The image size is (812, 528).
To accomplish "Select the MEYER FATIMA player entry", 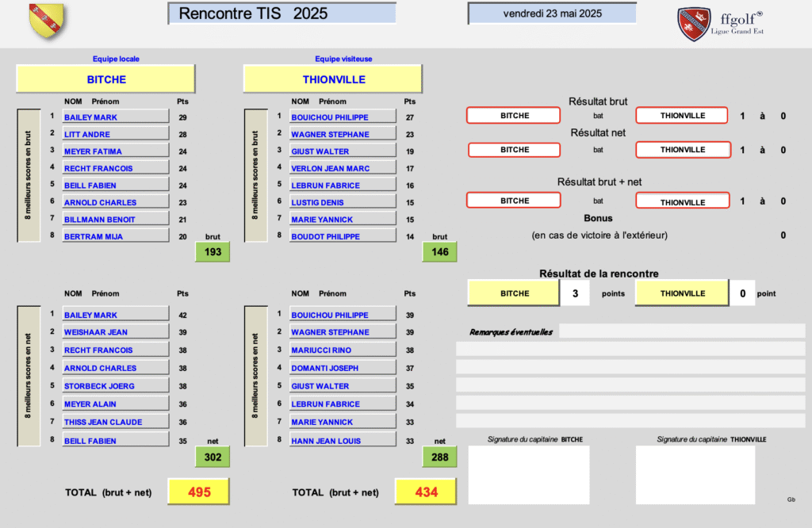I will [115, 151].
